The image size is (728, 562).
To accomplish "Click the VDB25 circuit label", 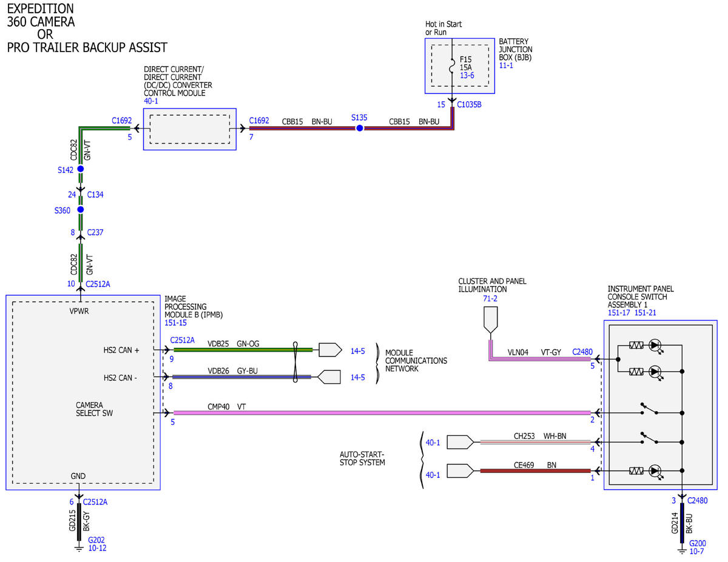I will [218, 343].
